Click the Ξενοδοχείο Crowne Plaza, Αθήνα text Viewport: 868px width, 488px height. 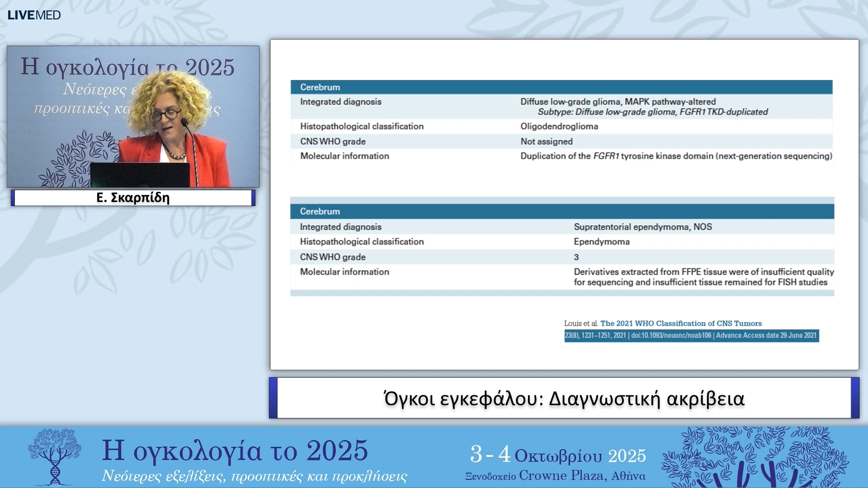(x=555, y=476)
